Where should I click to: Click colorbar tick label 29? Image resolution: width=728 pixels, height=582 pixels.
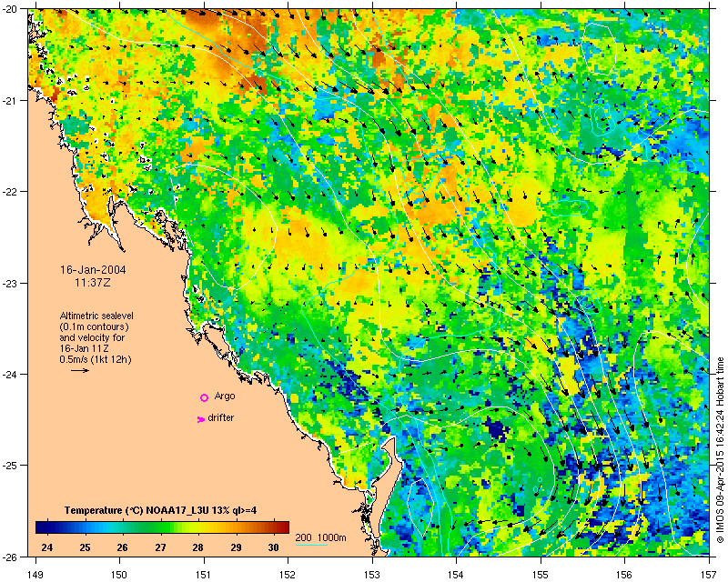tap(236, 547)
